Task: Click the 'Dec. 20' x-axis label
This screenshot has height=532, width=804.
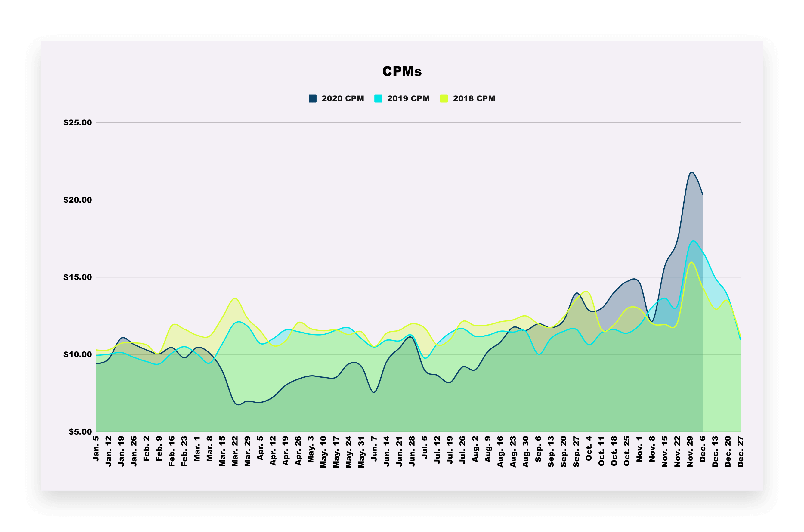Action: coord(728,452)
